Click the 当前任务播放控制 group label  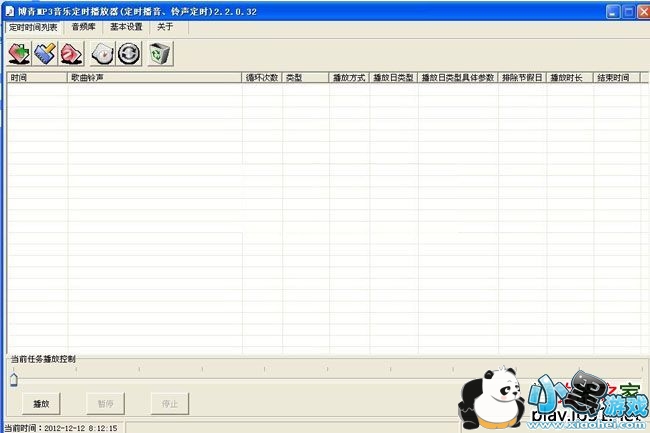[43, 359]
